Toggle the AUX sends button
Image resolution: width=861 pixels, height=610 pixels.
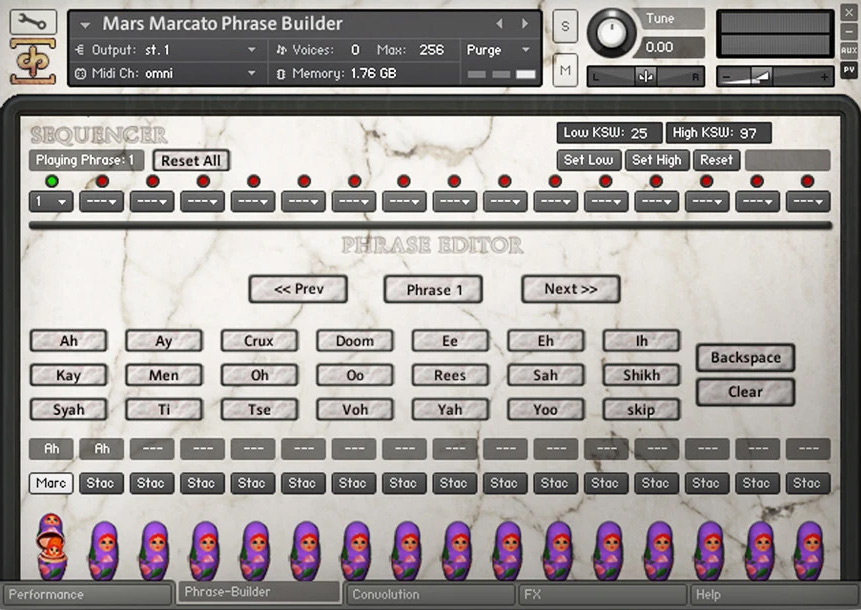(x=848, y=51)
